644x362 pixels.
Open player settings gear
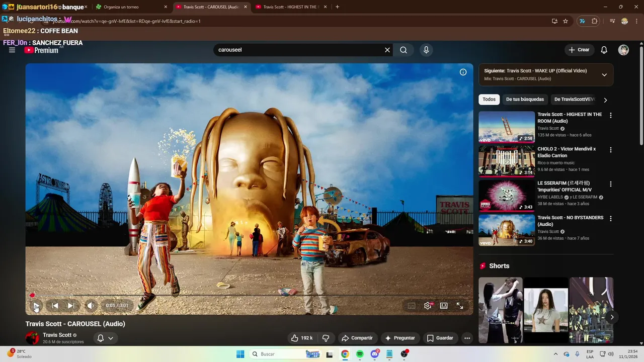click(x=428, y=306)
